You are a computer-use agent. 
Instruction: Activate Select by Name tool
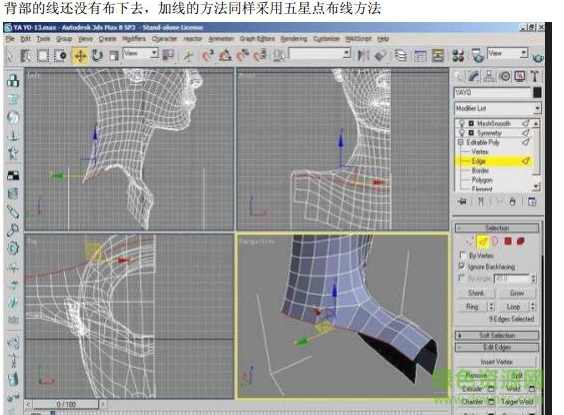coord(26,56)
